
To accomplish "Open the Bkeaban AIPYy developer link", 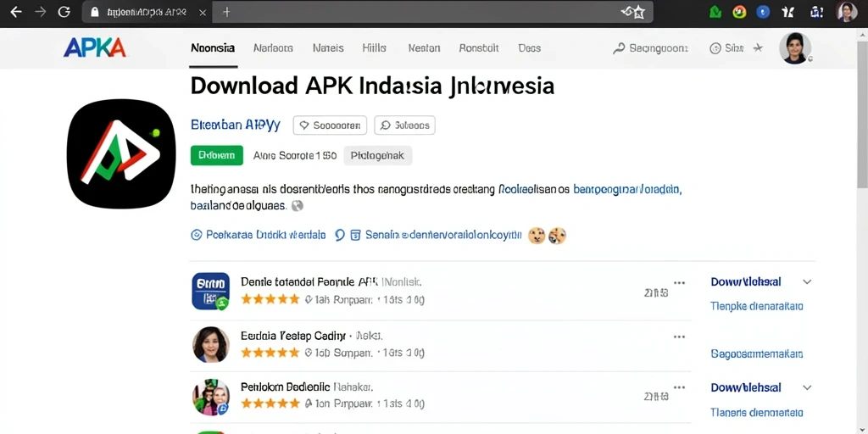I will (x=236, y=125).
